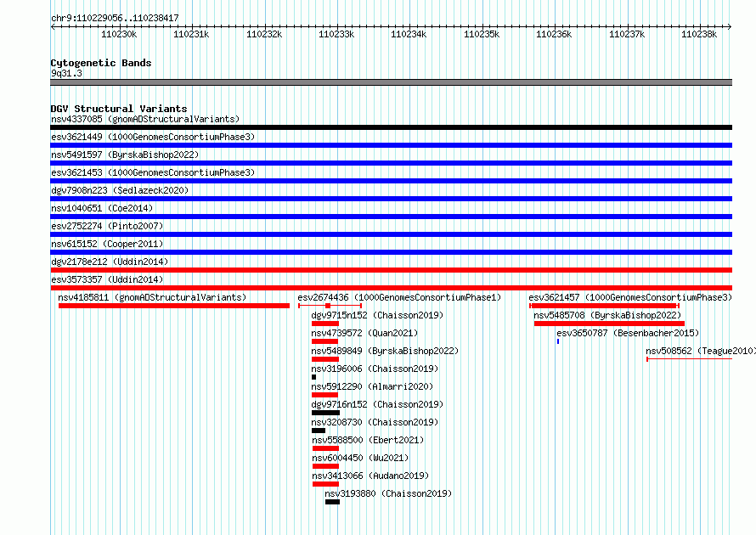Click the 110238k ruler tick label
This screenshot has width=756, height=535.
[x=699, y=34]
